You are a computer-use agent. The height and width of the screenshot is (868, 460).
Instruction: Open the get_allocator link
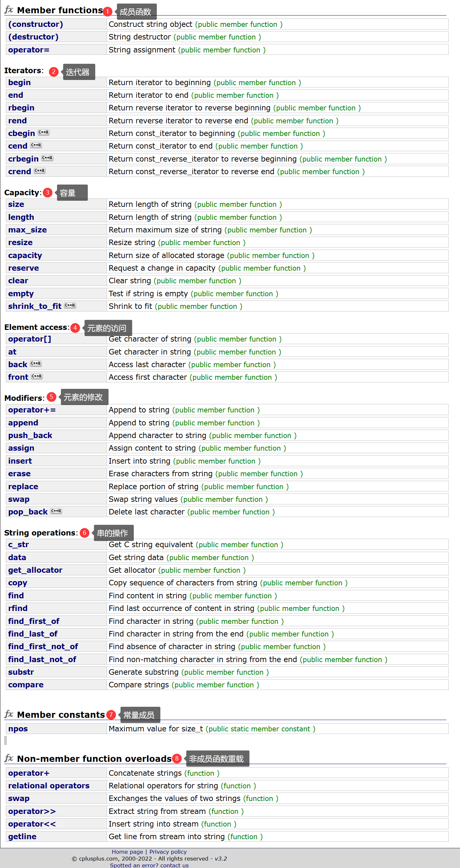tap(35, 570)
